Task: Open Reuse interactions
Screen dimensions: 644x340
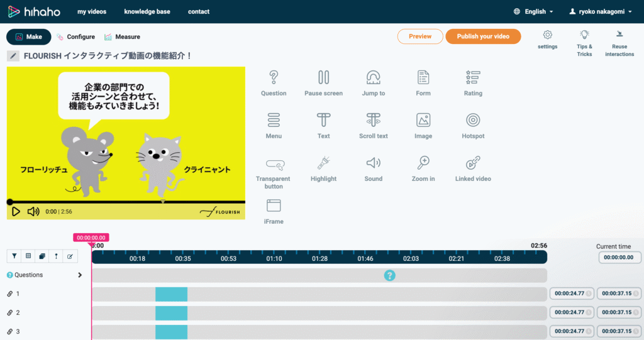Action: click(619, 43)
